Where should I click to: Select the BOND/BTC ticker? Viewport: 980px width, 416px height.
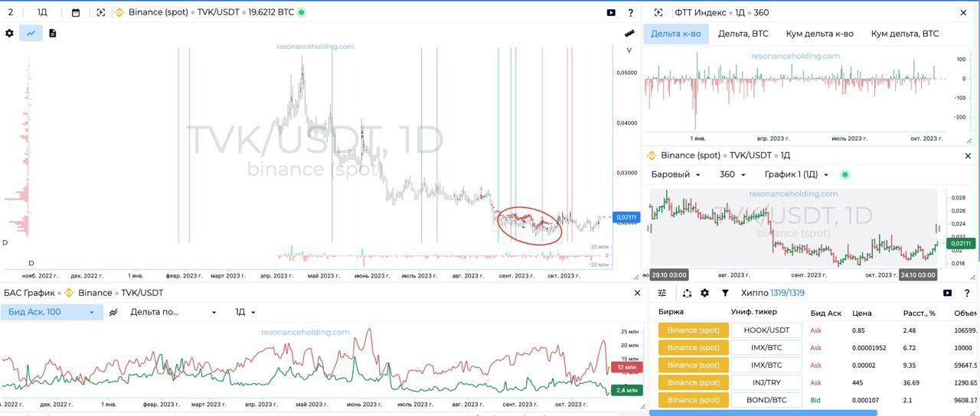766,400
